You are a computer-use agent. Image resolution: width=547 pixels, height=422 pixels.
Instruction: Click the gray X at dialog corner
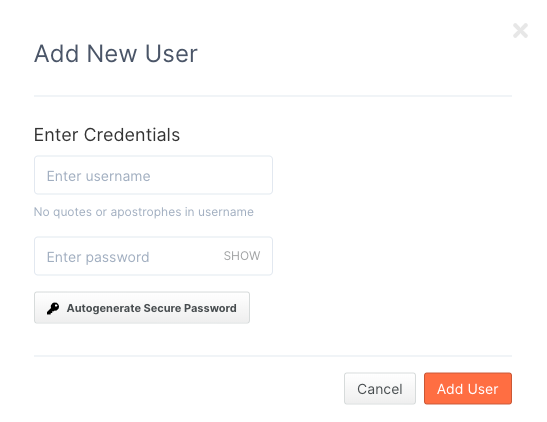coord(520,31)
